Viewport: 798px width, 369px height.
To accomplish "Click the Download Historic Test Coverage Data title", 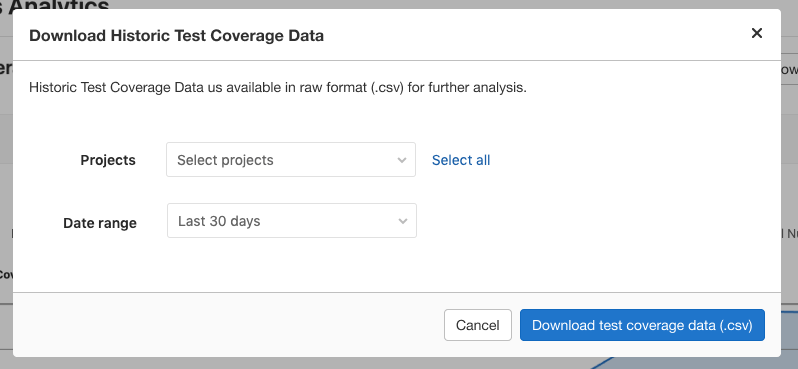I will click(x=177, y=36).
